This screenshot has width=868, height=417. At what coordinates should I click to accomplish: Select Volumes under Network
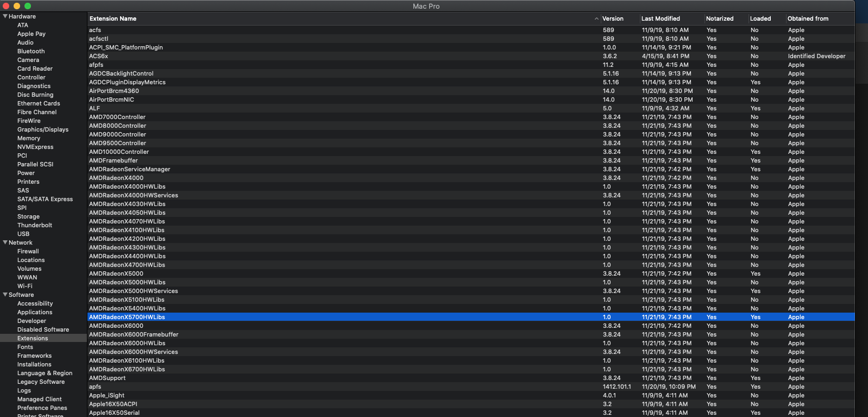[29, 269]
